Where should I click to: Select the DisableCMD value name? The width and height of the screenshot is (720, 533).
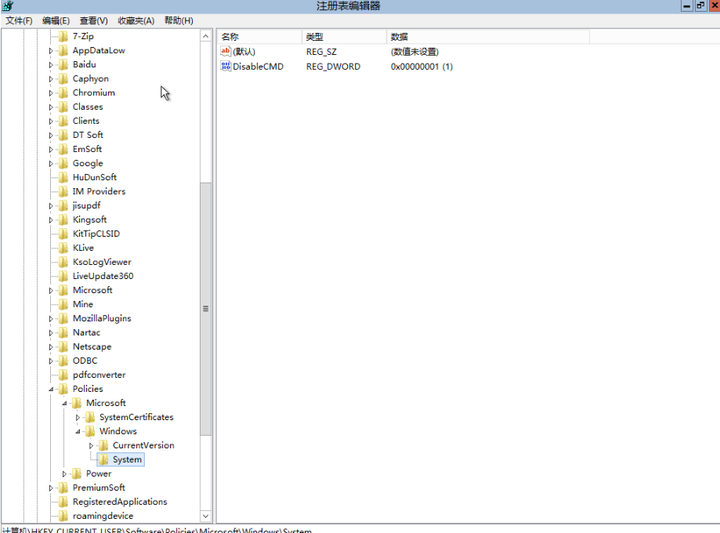258,67
